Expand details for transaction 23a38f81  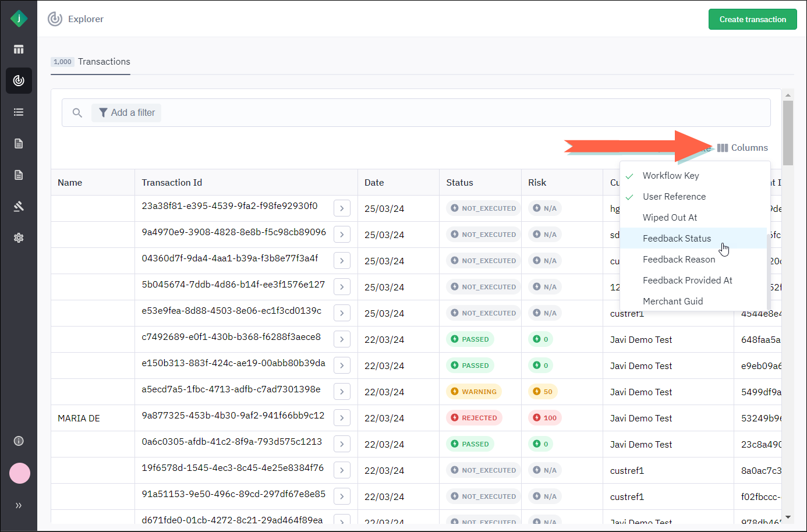342,208
